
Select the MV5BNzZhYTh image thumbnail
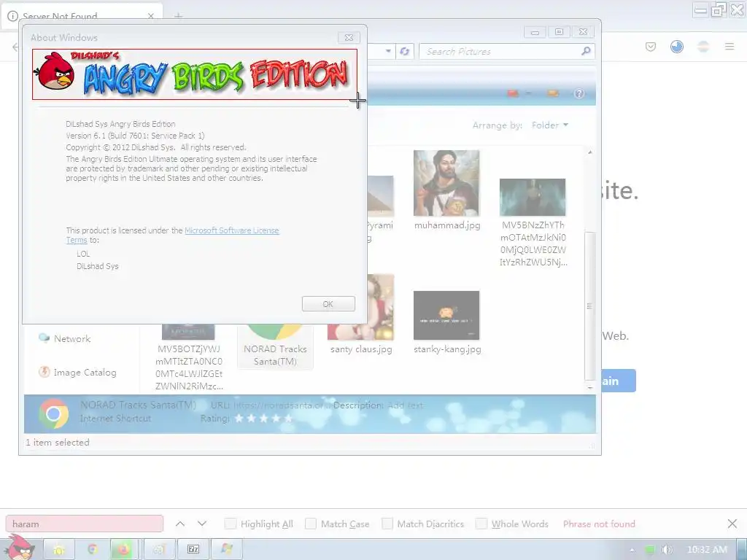533,198
